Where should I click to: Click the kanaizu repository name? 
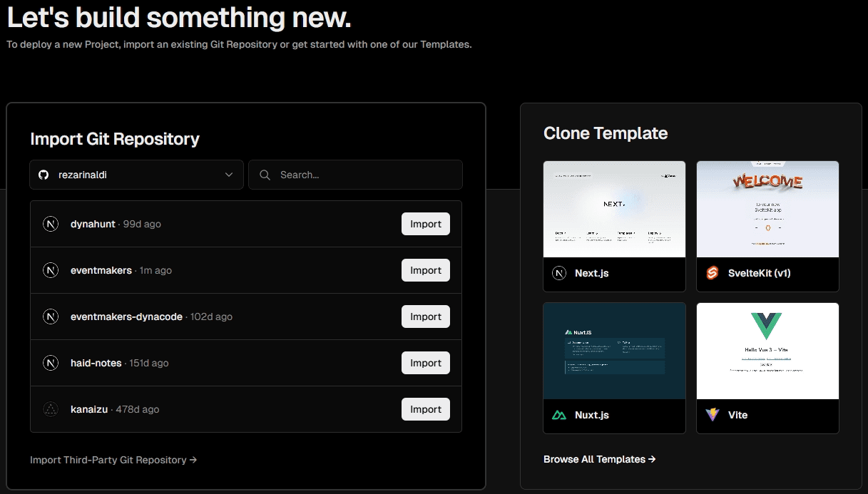89,409
